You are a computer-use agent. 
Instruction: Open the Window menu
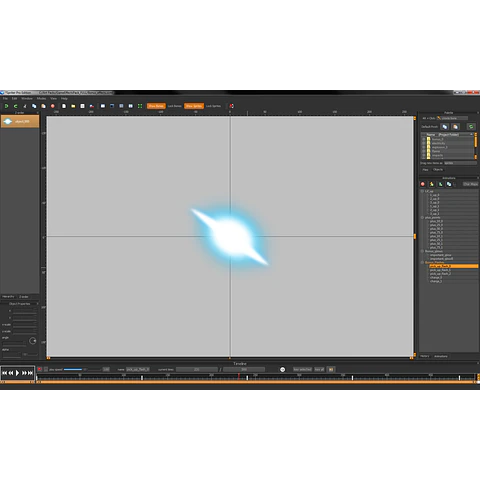[27, 98]
